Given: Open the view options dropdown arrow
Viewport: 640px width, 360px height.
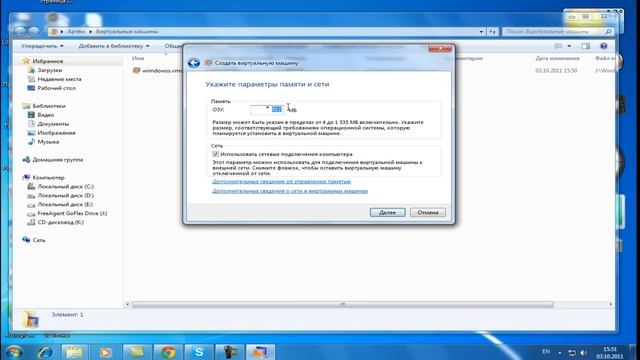Looking at the screenshot, I should coord(569,46).
